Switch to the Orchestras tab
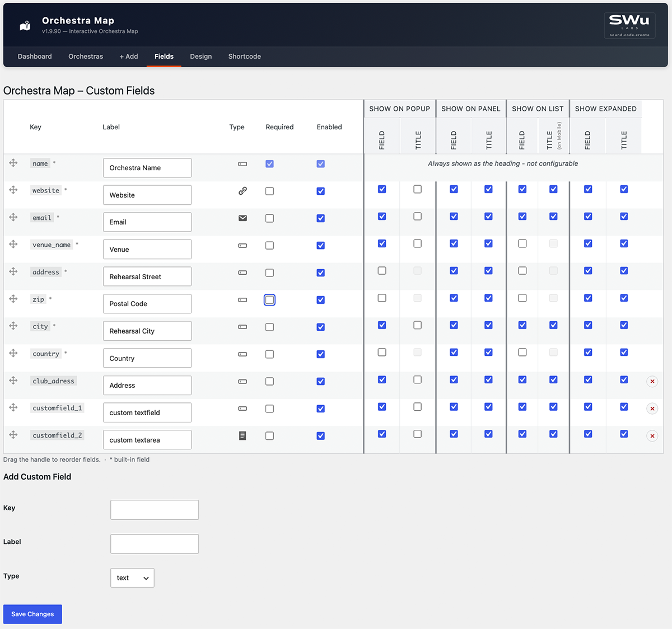Screen dimensions: 672x629 point(86,57)
